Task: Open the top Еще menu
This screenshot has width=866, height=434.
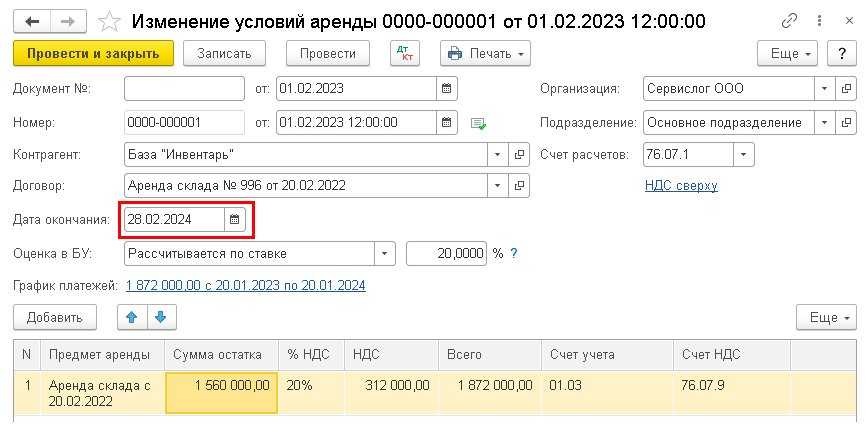Action: click(787, 54)
